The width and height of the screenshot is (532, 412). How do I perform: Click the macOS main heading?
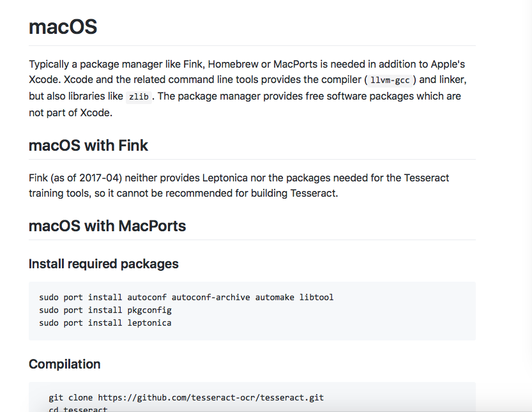[63, 27]
